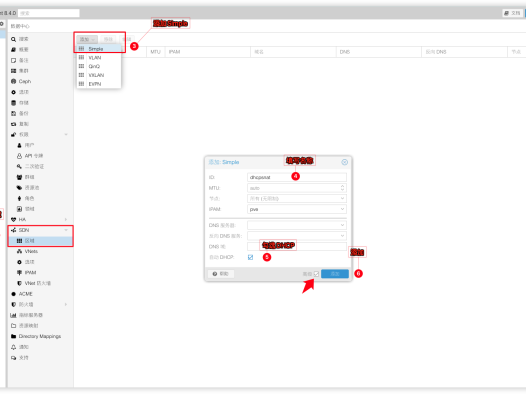Viewport: 526px width, 394px height.
Task: Adjust the MTU spinner arrows in the dialog
Action: [x=342, y=188]
